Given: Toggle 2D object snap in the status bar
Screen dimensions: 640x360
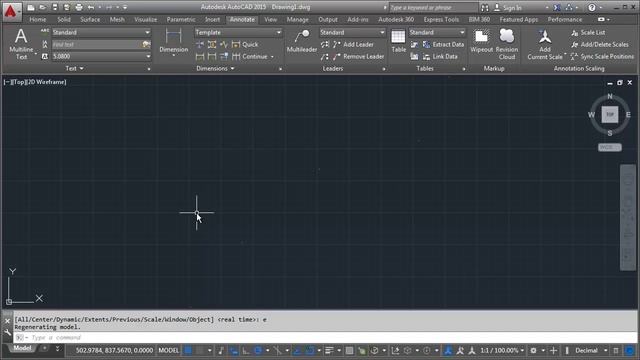Looking at the screenshot, I should [x=310, y=351].
